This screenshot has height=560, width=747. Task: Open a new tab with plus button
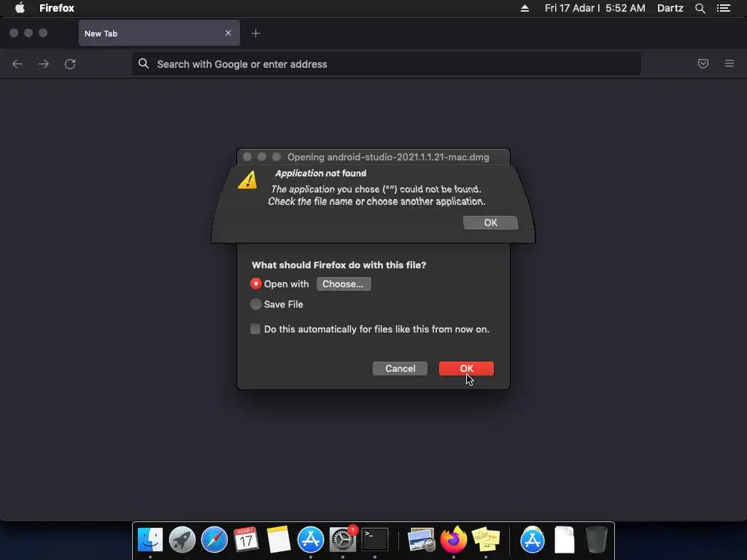point(256,34)
